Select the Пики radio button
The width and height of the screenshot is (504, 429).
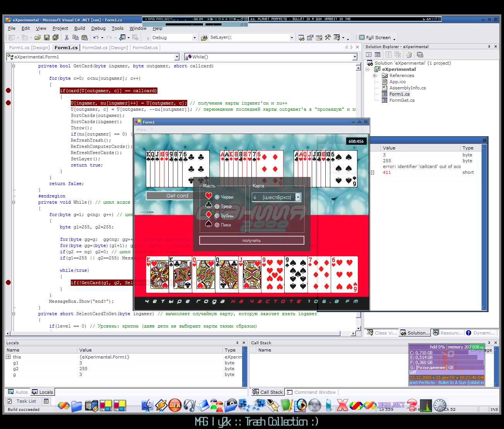point(217,225)
